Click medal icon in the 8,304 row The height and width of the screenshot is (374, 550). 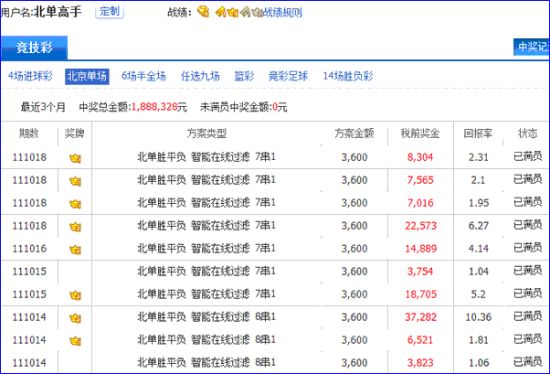click(75, 159)
